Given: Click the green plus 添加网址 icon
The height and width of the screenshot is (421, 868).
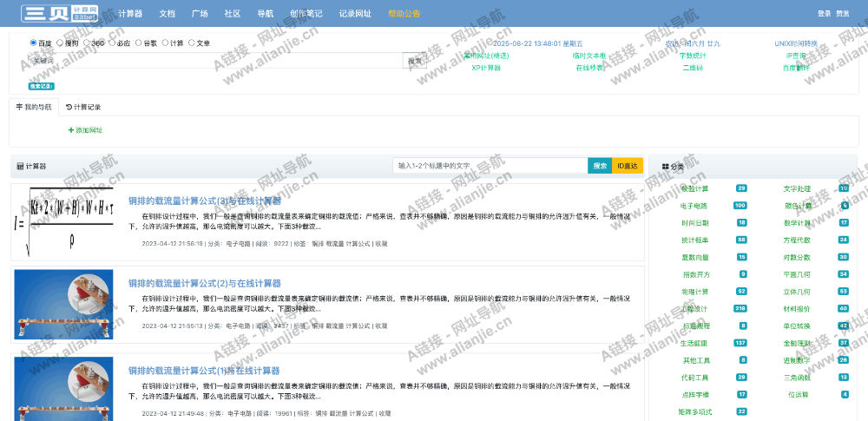Looking at the screenshot, I should coord(71,130).
